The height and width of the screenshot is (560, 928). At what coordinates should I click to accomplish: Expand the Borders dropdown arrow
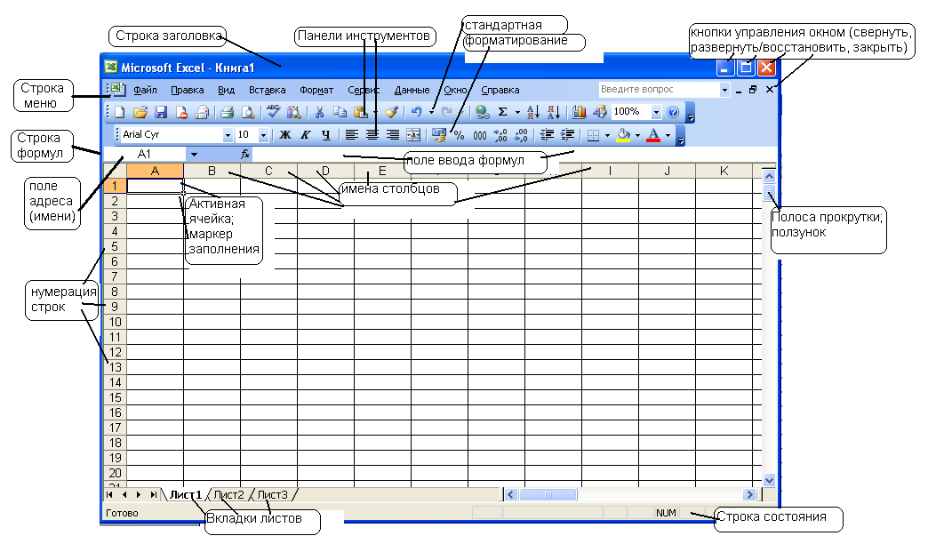click(607, 136)
